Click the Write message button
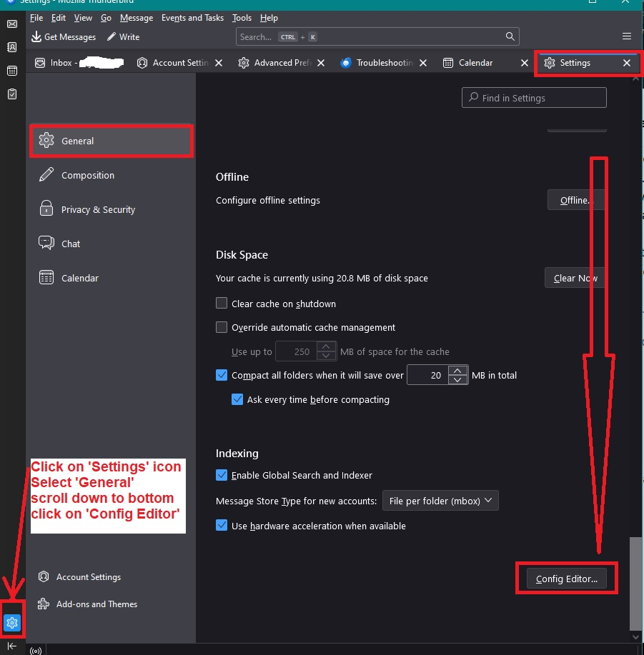 [x=123, y=36]
